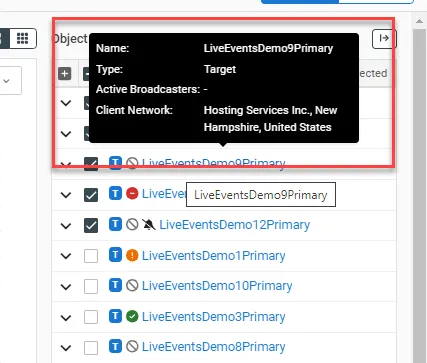Click the green check icon of LiveEventsDemo3Primary

[132, 316]
